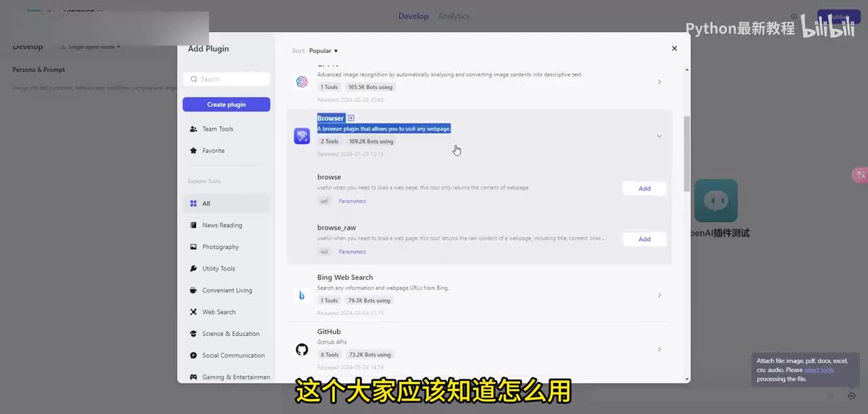868x414 pixels.
Task: Open the Browser plugin external link icon
Action: coord(351,118)
